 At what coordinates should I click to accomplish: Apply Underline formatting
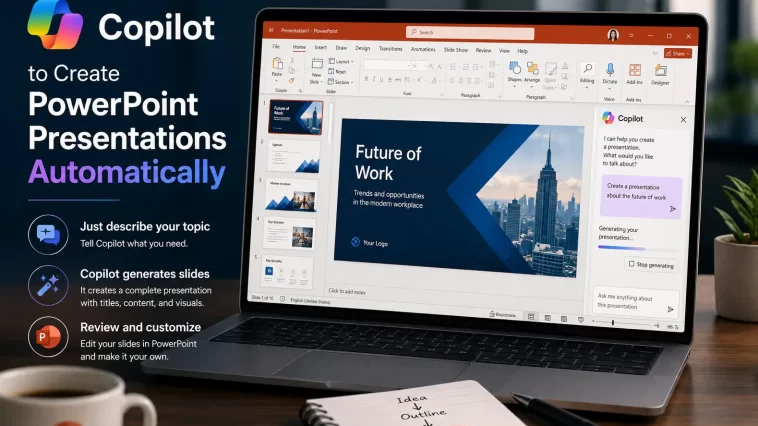pos(381,79)
